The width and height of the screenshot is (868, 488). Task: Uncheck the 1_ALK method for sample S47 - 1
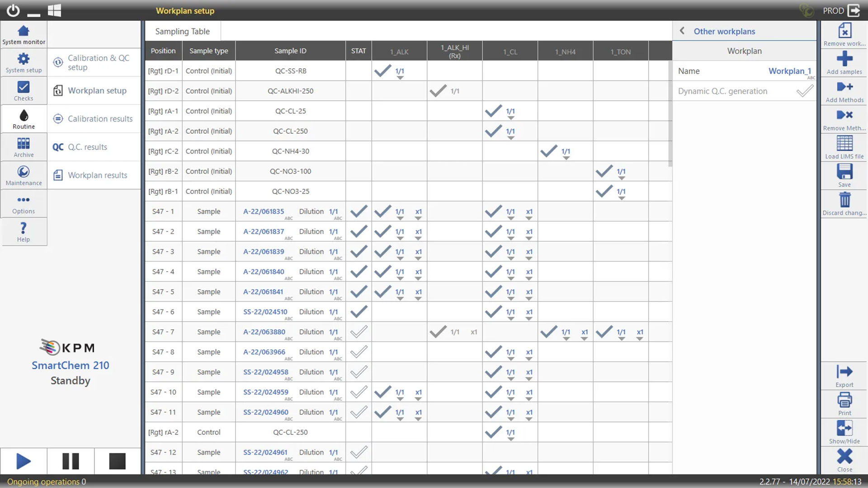click(x=382, y=211)
